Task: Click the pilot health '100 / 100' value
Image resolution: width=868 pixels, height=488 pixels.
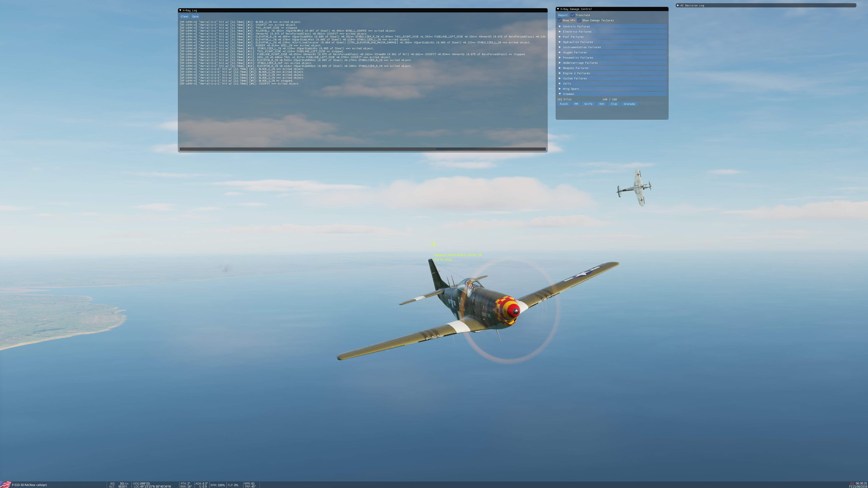Action: [x=610, y=99]
